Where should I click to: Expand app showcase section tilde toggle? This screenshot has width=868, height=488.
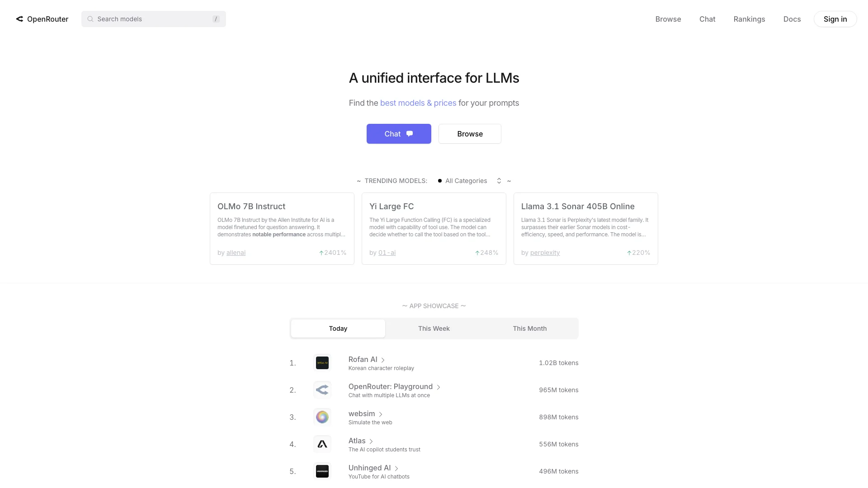(x=464, y=305)
